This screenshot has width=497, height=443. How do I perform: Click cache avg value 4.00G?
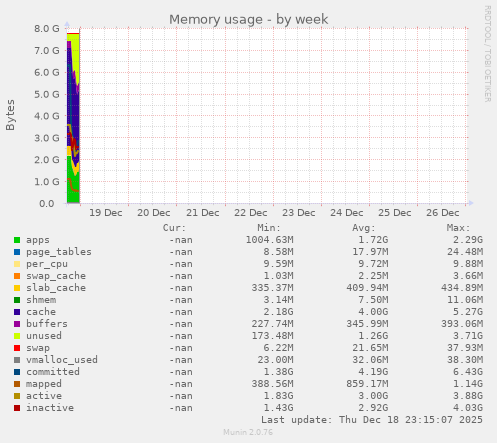click(x=373, y=312)
